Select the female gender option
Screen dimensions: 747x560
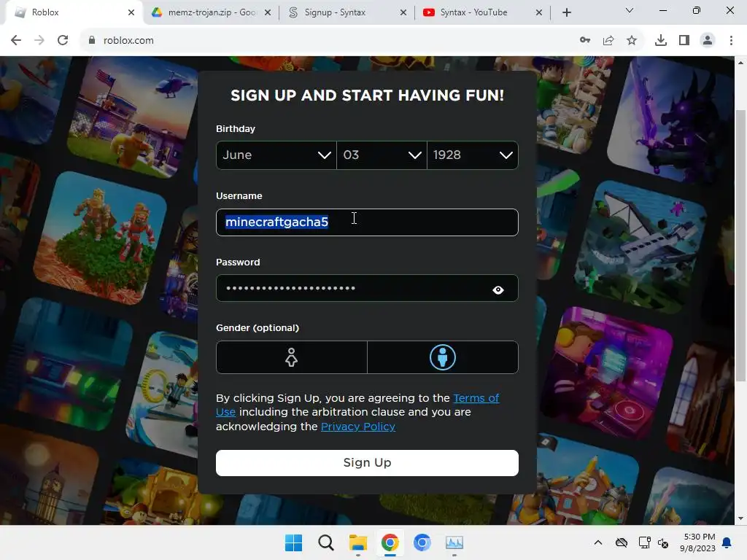pos(292,357)
